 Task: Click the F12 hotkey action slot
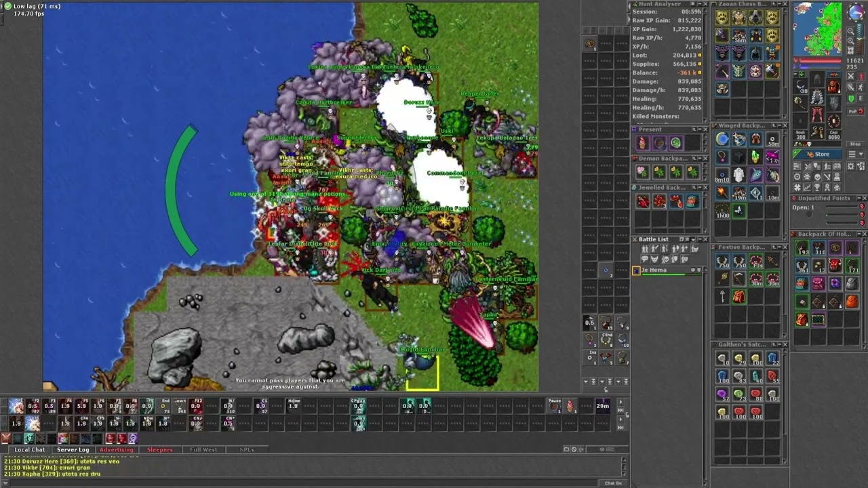click(196, 405)
